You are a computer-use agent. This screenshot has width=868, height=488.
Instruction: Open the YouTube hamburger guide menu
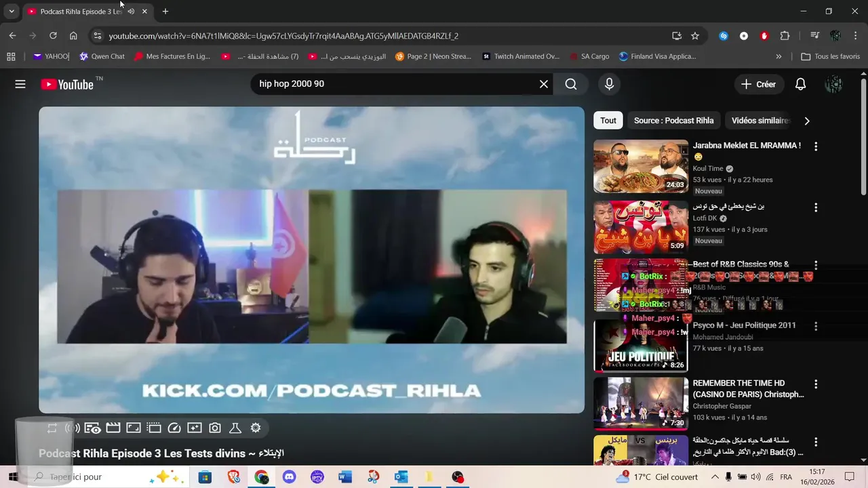click(x=20, y=84)
